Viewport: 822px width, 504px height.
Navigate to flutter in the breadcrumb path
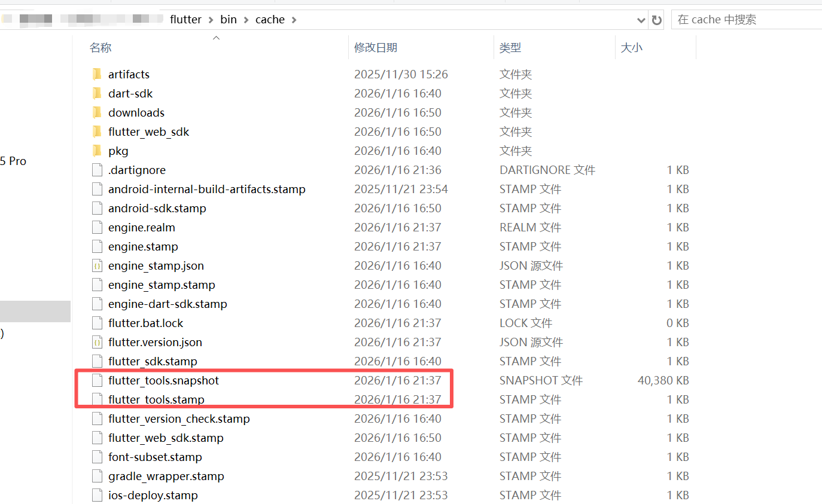click(186, 19)
